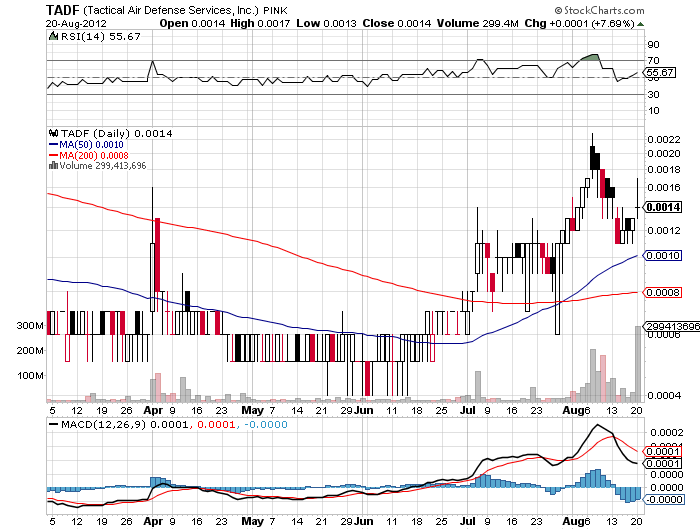
Task: Click the RSI 30 level label
Action: point(653,94)
